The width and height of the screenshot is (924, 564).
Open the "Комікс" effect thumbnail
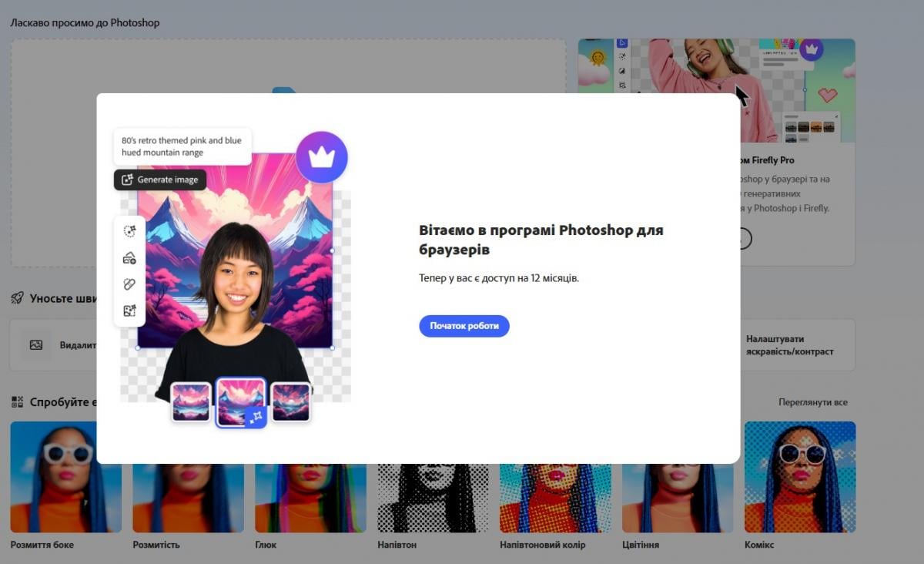click(799, 476)
